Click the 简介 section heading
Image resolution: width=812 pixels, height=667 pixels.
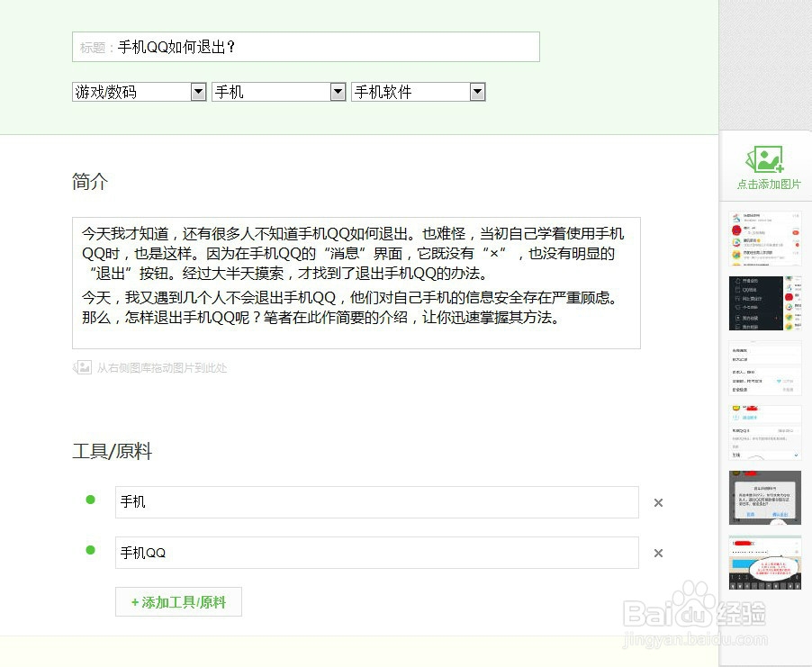[90, 182]
